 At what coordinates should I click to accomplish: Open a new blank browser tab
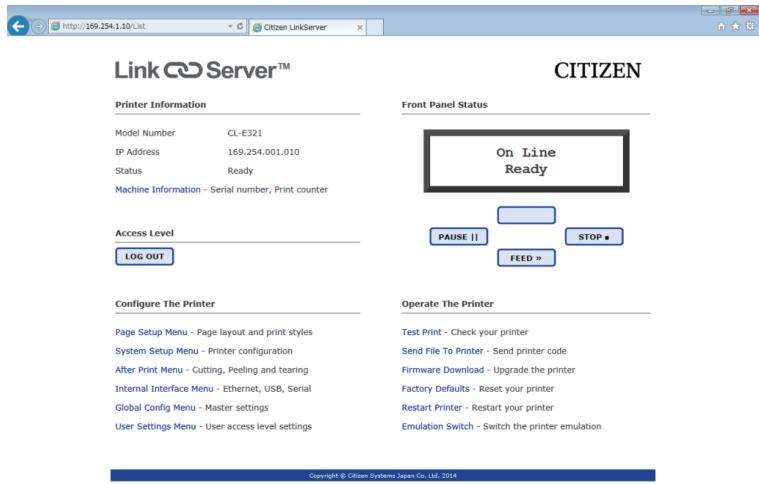pos(375,27)
